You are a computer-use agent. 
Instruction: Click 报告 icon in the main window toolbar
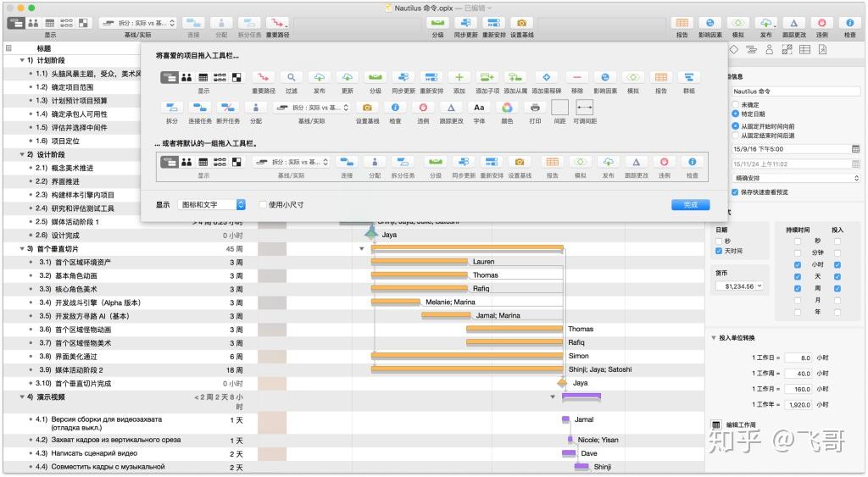click(682, 23)
